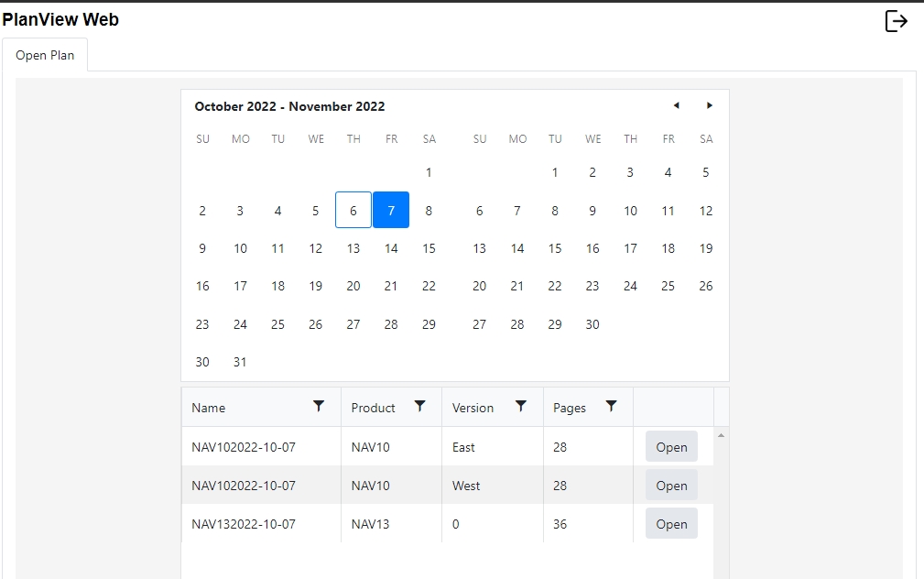
Task: Click the Name column header
Action: click(209, 408)
